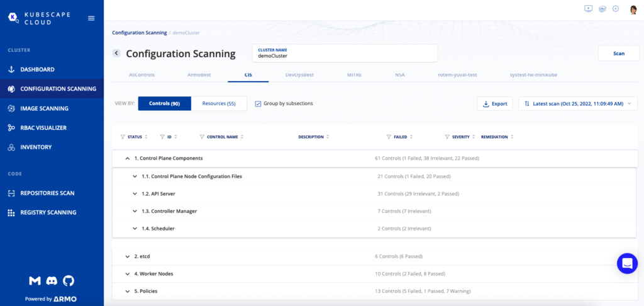Expand 4. Worker Nodes section
This screenshot has width=644, height=306.
[x=127, y=274]
